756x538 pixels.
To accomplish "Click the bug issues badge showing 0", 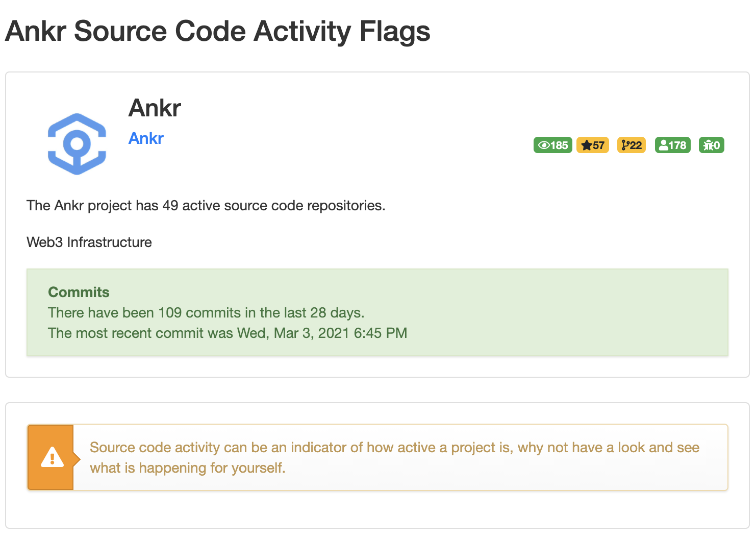I will (712, 145).
